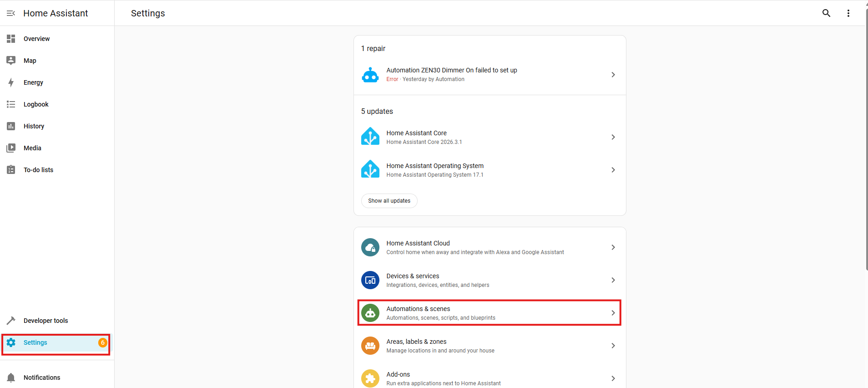Click the Logbook list icon
Viewport: 868px width, 388px height.
(11, 104)
